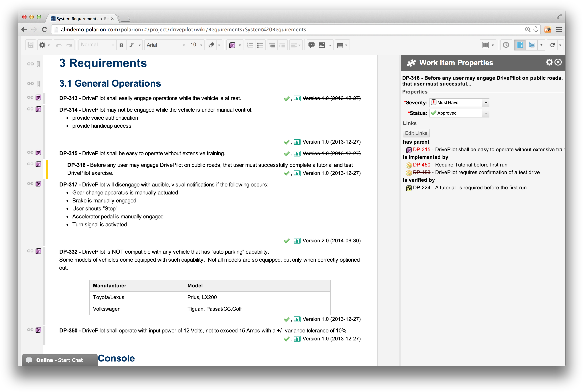Image resolution: width=583 pixels, height=392 pixels.
Task: Click the 3.1 General Operations heading
Action: [110, 84]
